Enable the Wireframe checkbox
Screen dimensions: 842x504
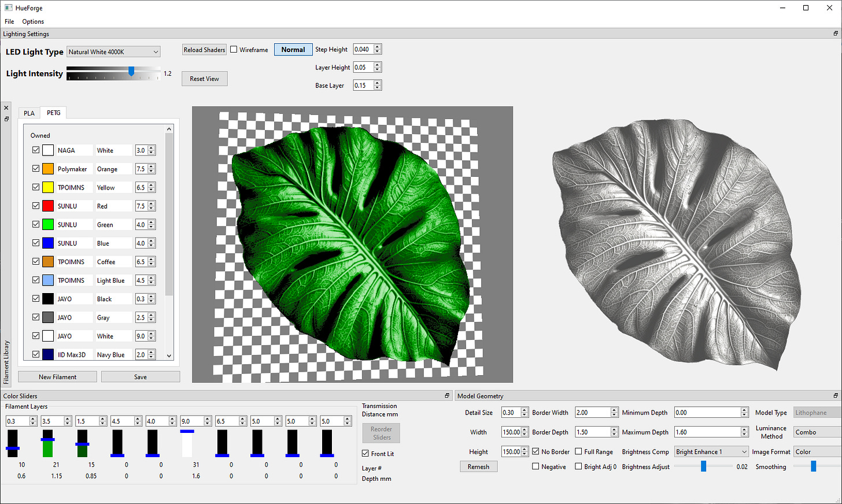(234, 50)
